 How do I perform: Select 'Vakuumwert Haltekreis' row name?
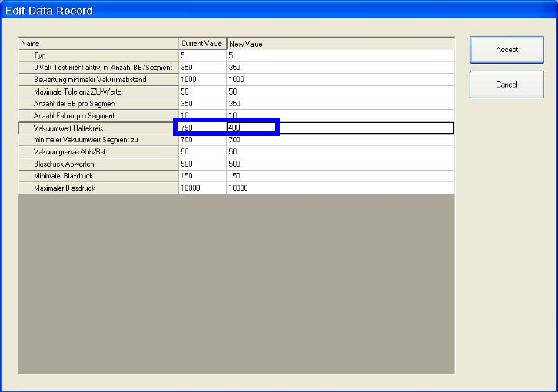[x=98, y=128]
